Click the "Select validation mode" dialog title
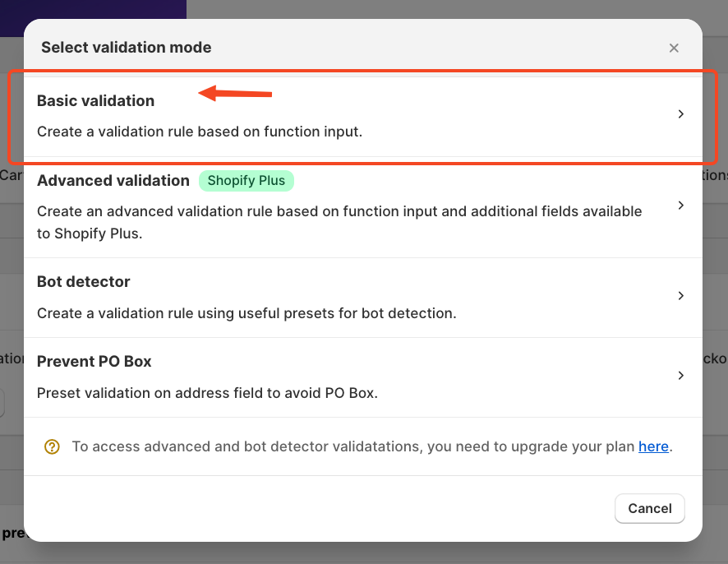Screen dimensions: 728x564 point(127,48)
